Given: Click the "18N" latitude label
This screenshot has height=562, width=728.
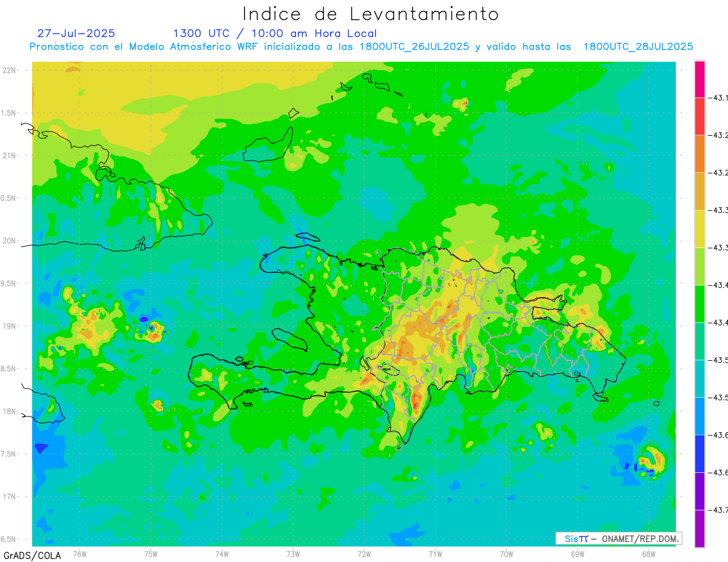Looking at the screenshot, I should 9,411.
